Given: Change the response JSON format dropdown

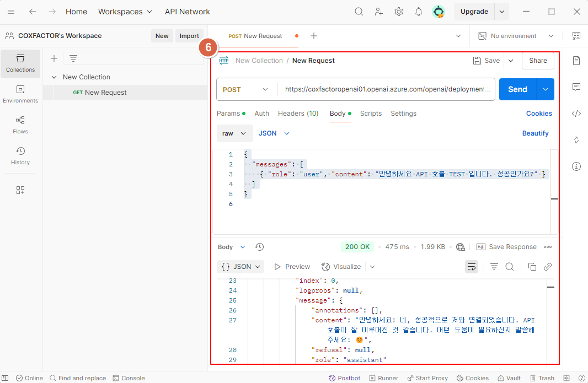Looking at the screenshot, I should [x=240, y=267].
